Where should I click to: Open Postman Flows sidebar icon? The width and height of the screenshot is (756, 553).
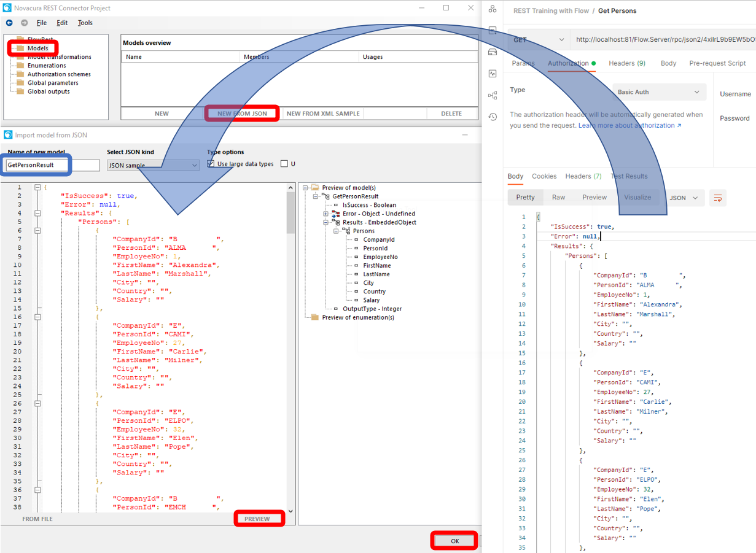[493, 95]
